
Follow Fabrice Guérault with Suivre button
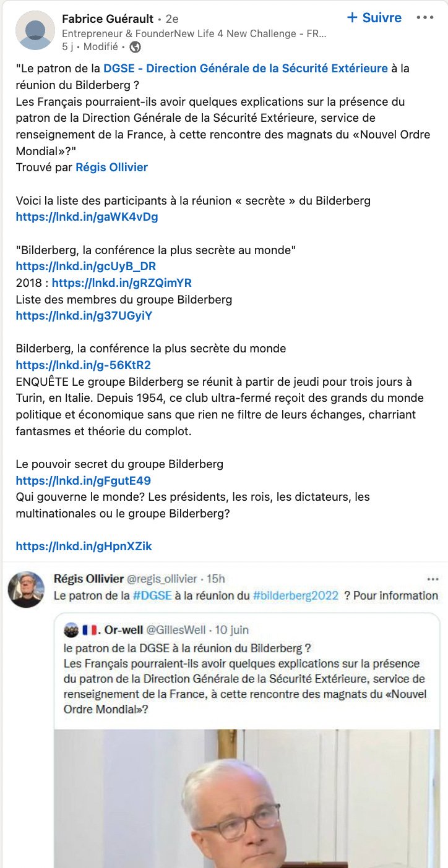[374, 18]
